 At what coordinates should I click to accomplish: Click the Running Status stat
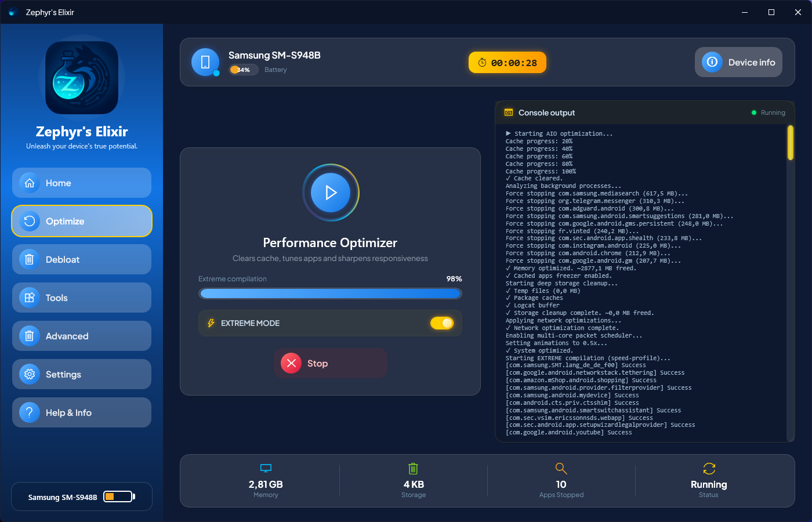709,480
